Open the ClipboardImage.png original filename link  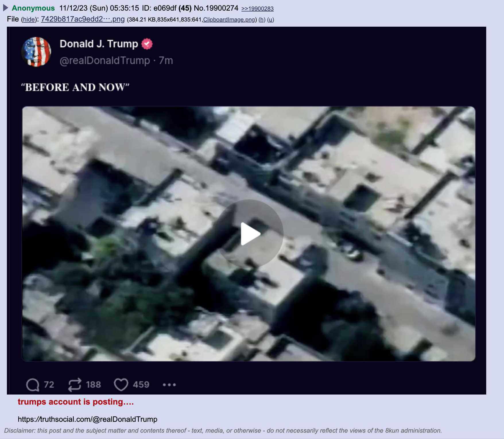point(229,20)
